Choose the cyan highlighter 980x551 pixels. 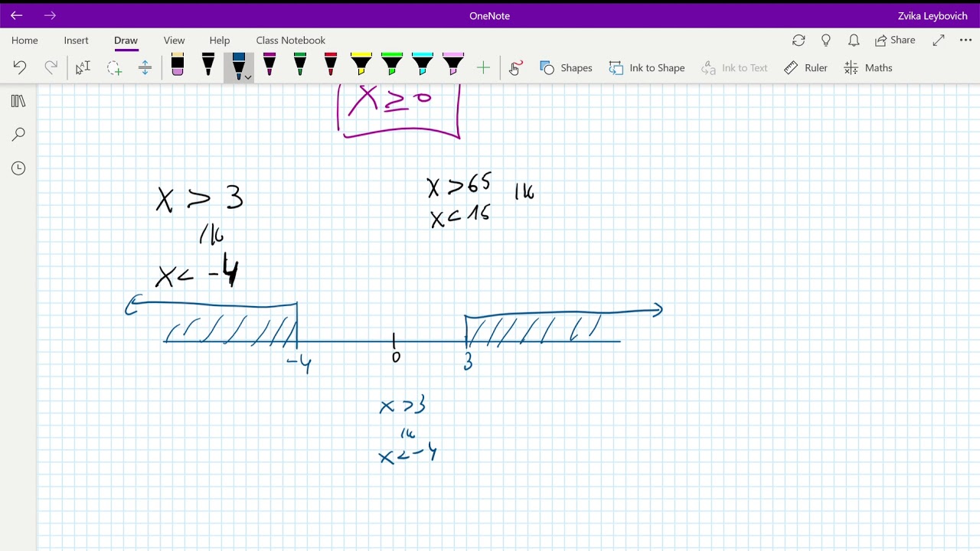423,66
